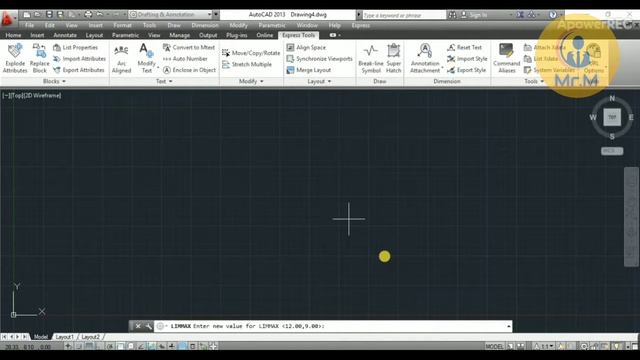This screenshot has width=640, height=360.
Task: Switch to the Home ribbon tab
Action: pyautogui.click(x=13, y=35)
